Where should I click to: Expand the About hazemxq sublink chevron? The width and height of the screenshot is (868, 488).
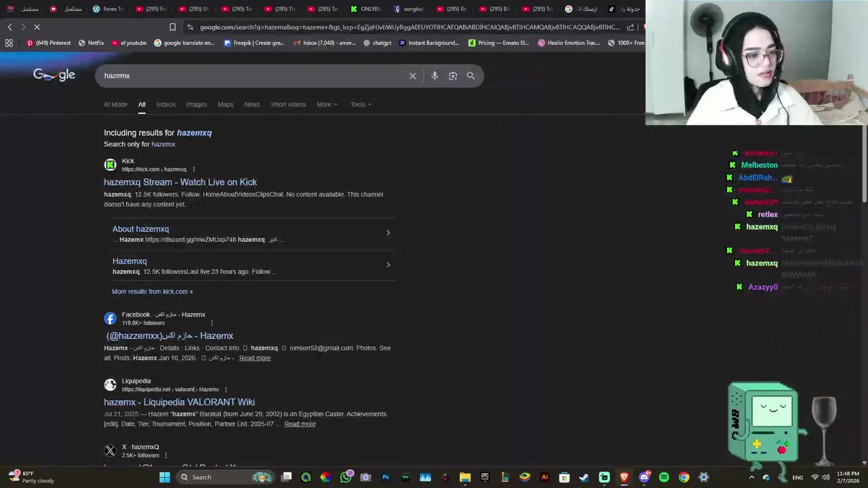point(388,232)
